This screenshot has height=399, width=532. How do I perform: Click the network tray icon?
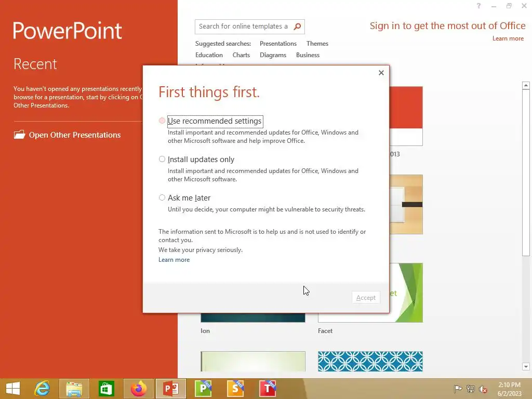click(471, 389)
